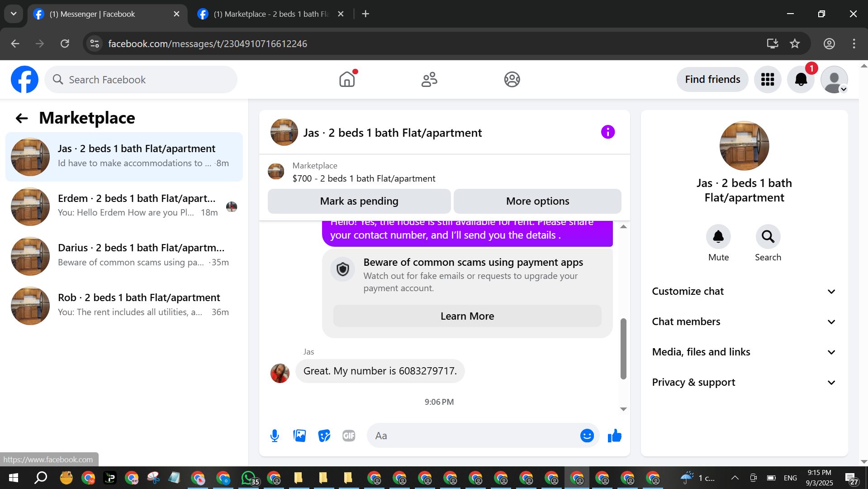This screenshot has height=489, width=868.
Task: Click the conversation information icon
Action: (x=607, y=132)
